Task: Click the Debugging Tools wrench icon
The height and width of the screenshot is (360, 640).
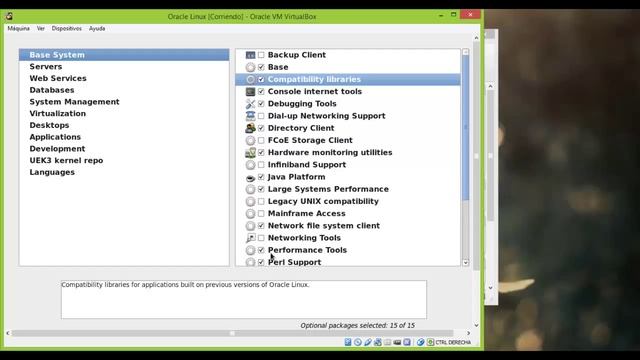Action: point(250,104)
